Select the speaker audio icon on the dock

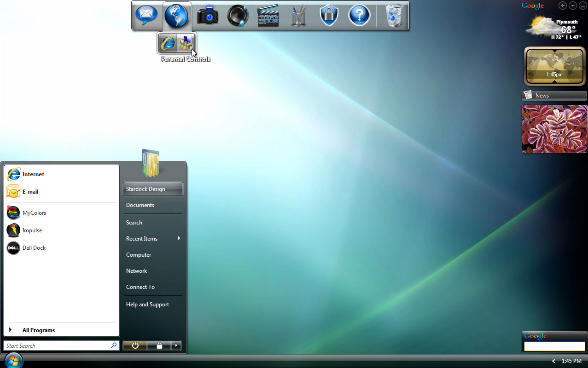[x=238, y=15]
